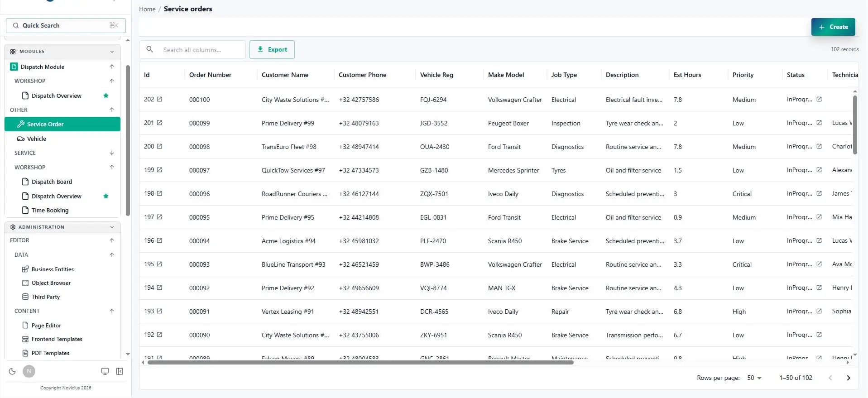Open record 197 external link icon
Screen dimensions: 868x398
coord(159,217)
